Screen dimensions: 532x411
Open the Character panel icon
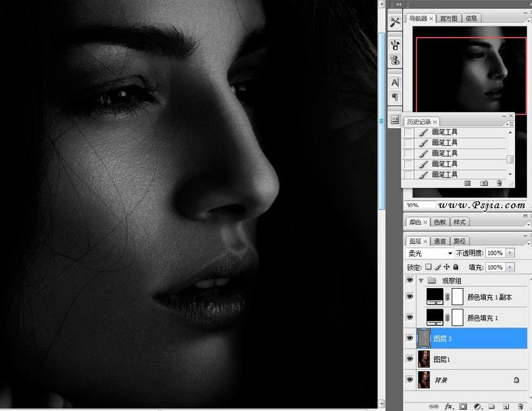395,82
